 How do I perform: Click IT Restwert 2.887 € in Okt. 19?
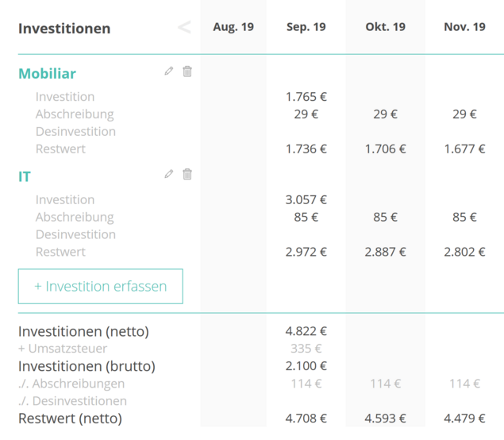(386, 252)
